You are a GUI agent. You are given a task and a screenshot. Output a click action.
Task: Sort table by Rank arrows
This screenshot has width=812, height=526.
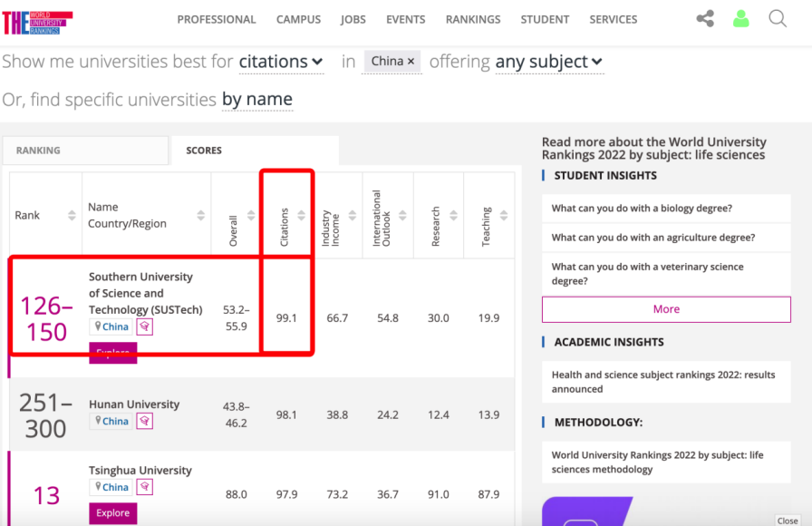72,215
